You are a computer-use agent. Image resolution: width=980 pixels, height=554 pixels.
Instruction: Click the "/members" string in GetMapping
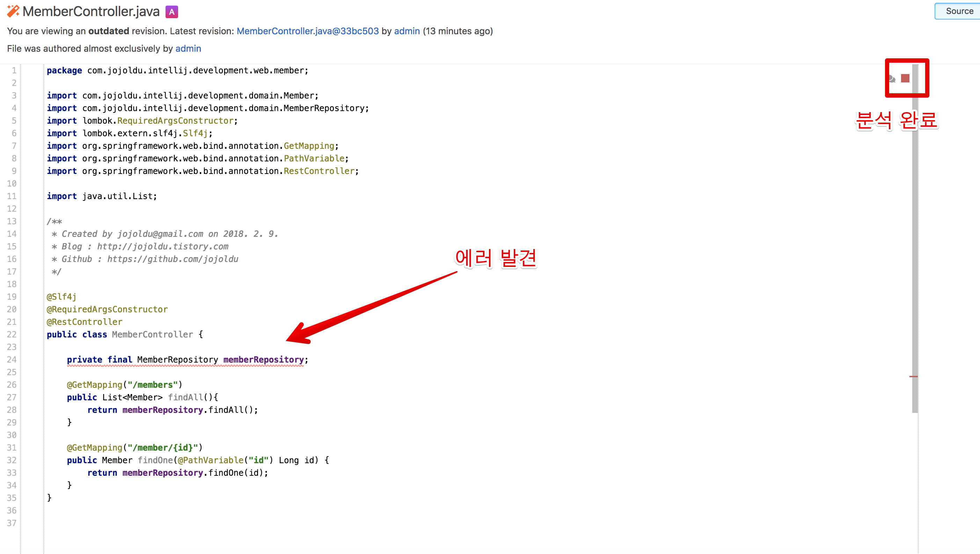pyautogui.click(x=153, y=385)
